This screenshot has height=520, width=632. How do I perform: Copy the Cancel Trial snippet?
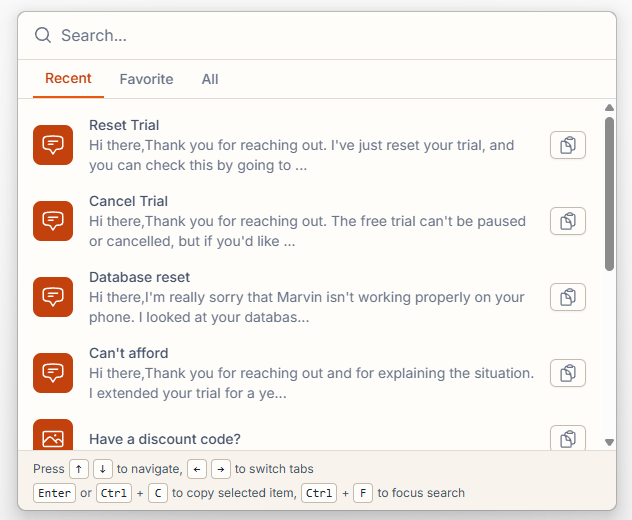pos(568,221)
